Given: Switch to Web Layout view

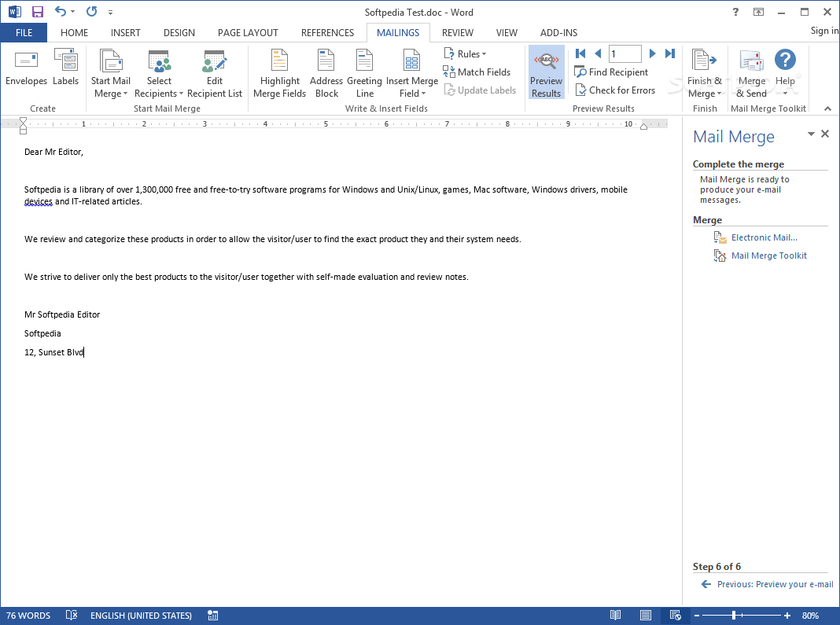Looking at the screenshot, I should [x=675, y=616].
